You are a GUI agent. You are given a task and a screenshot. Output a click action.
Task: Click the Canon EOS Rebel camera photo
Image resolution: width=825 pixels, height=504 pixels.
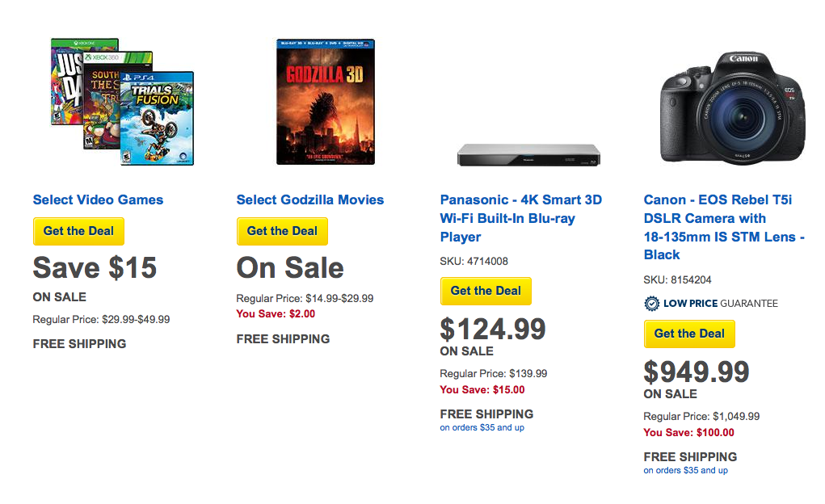733,107
